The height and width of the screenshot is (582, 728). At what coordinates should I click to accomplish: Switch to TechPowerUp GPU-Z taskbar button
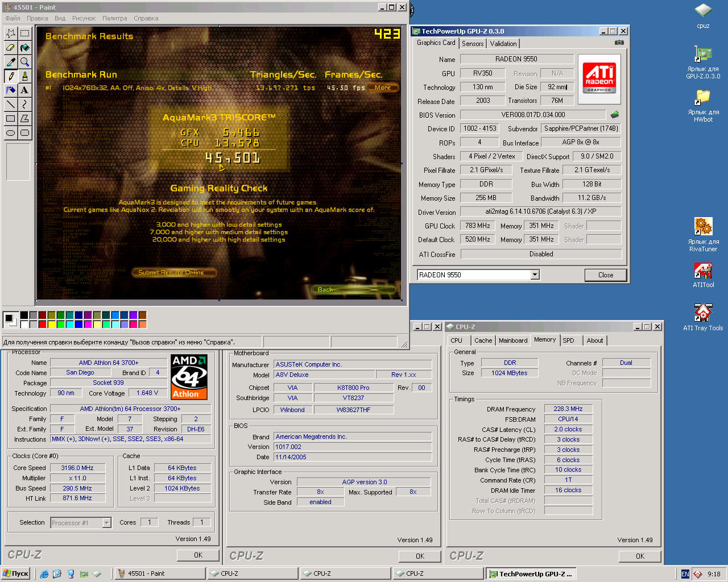531,574
